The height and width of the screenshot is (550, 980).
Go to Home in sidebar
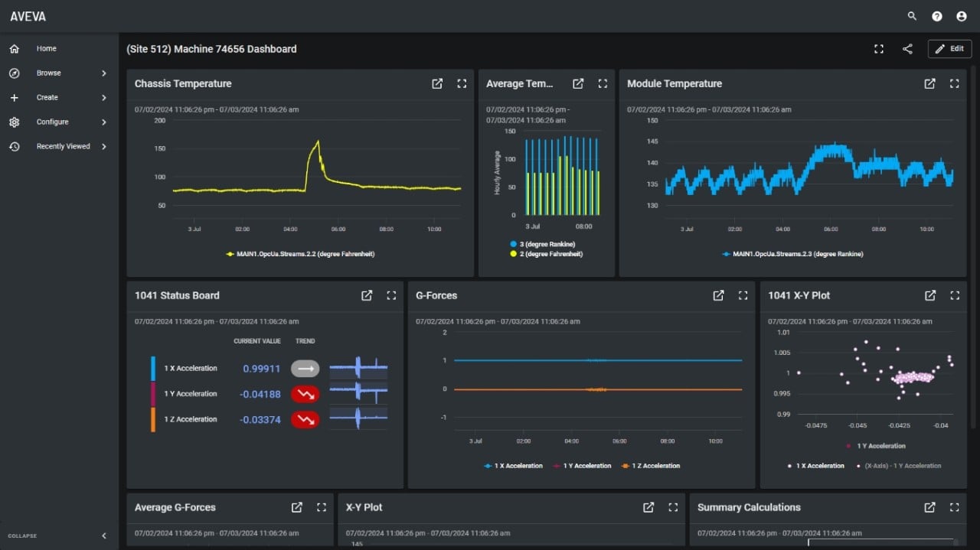click(x=46, y=49)
